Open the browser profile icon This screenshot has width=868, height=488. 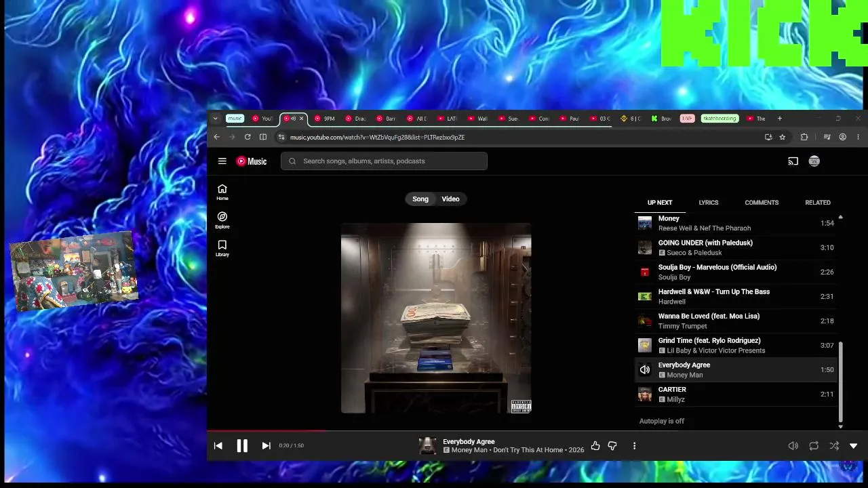(843, 137)
